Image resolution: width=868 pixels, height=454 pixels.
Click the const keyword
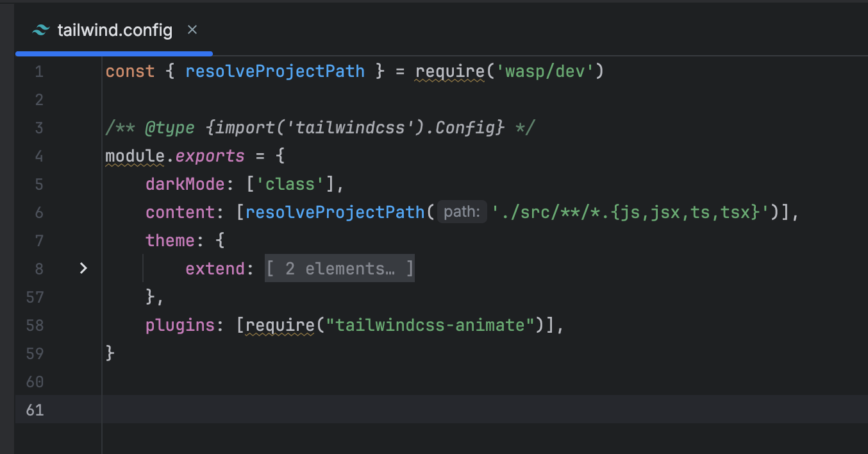click(x=130, y=71)
